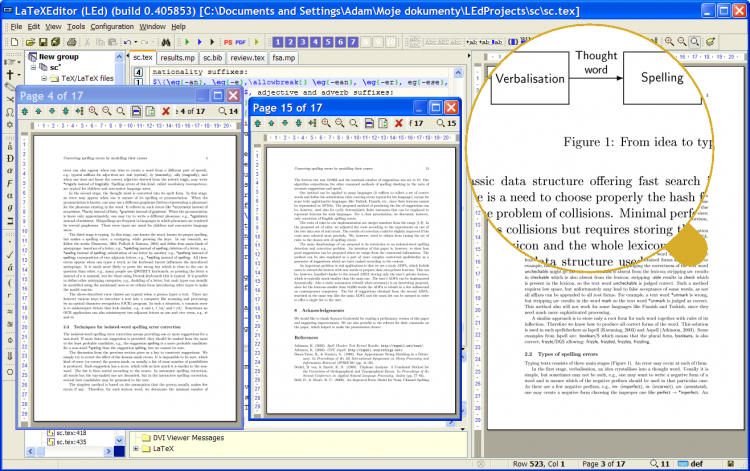This screenshot has width=750, height=471.
Task: Click the undo arrow icon
Action: pos(127,42)
